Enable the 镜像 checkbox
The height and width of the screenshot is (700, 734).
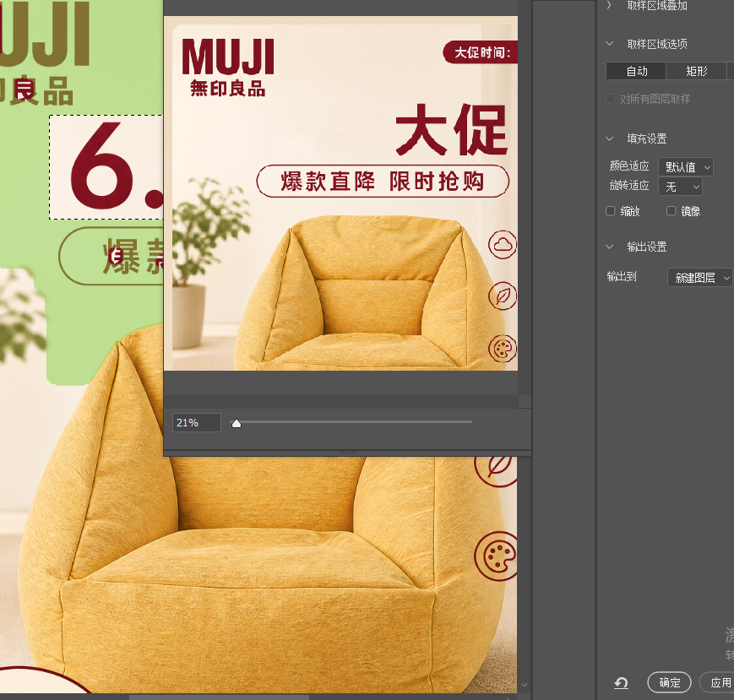[x=671, y=211]
